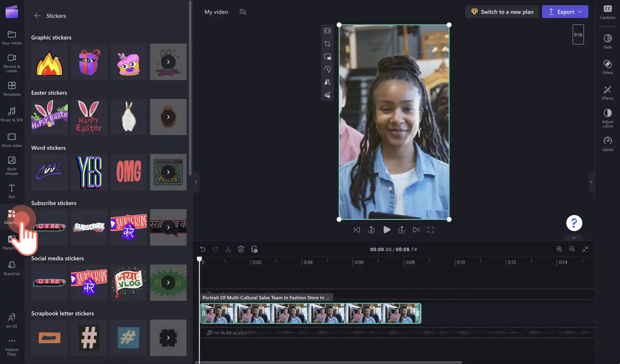This screenshot has width=620, height=364.
Task: Open the help question mark button
Action: (574, 223)
